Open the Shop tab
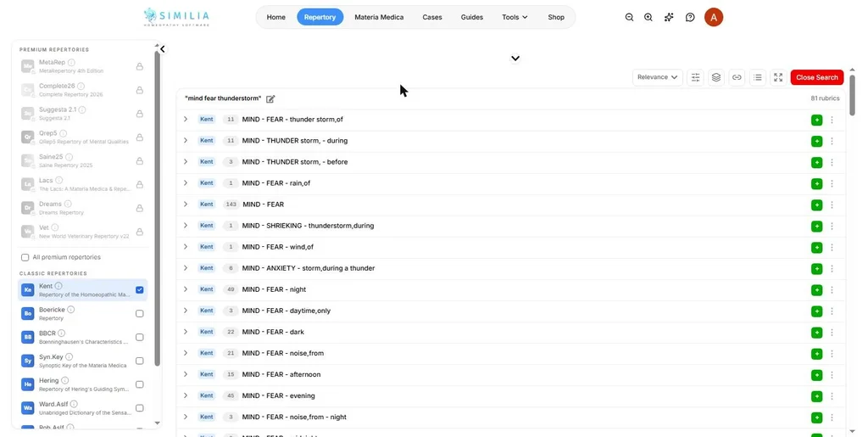This screenshot has width=868, height=437. (x=556, y=17)
